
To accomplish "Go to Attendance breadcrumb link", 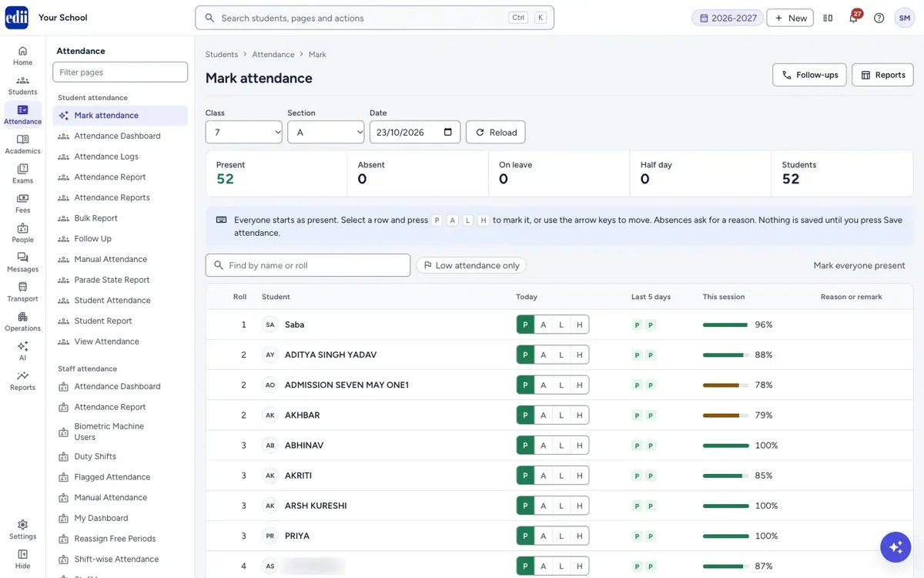I will pos(273,55).
